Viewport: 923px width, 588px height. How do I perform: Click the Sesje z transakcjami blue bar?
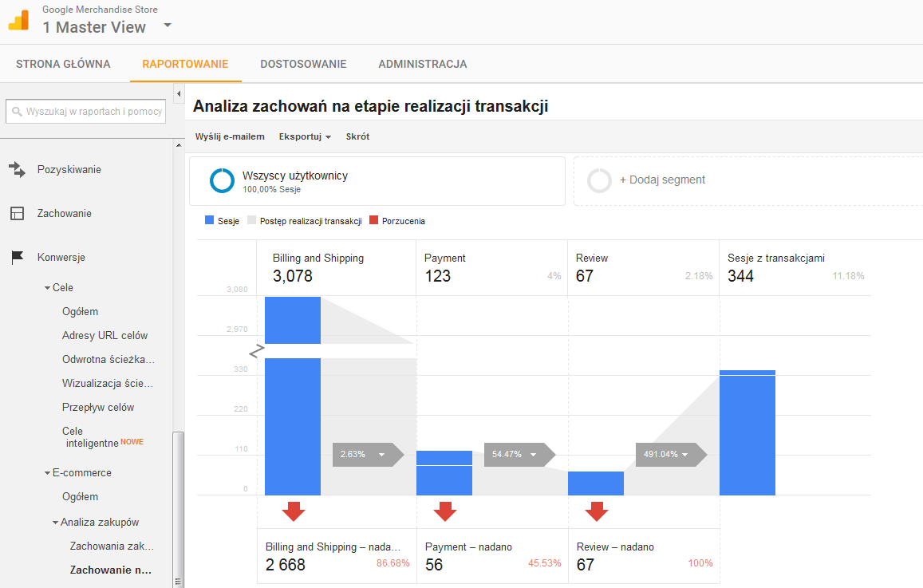(747, 432)
